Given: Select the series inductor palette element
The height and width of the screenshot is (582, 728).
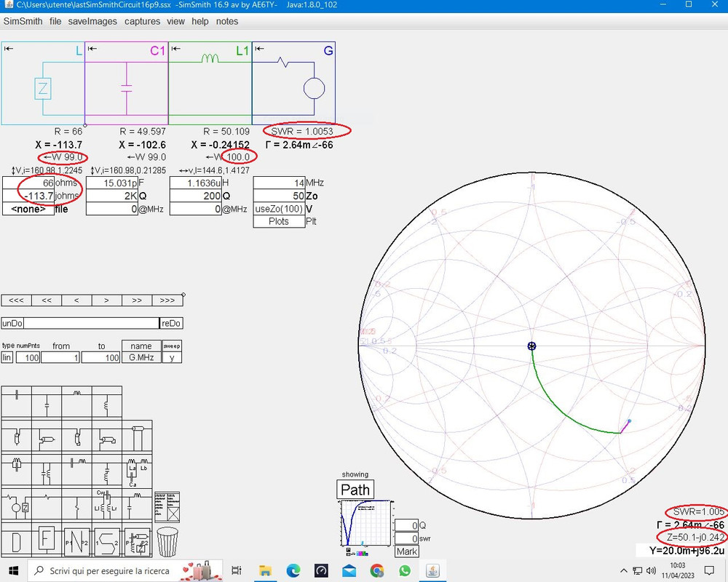Looking at the screenshot, I should click(x=77, y=402).
